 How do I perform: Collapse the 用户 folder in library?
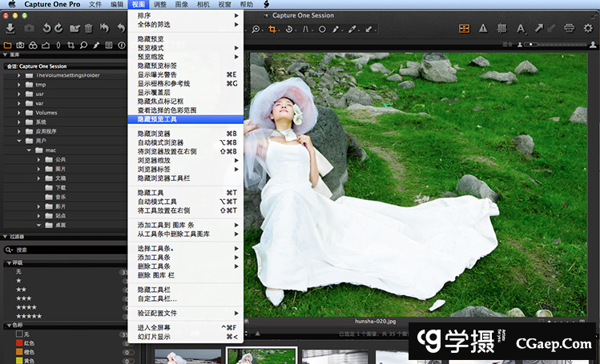[18, 140]
